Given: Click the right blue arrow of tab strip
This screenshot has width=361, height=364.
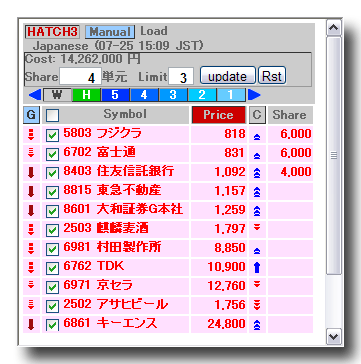Looking at the screenshot, I should [254, 95].
